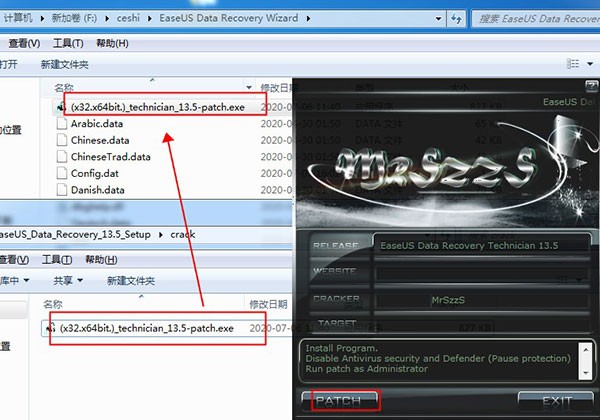The image size is (600, 420).
Task: Open view options dropdown arrow
Action: 590,63
